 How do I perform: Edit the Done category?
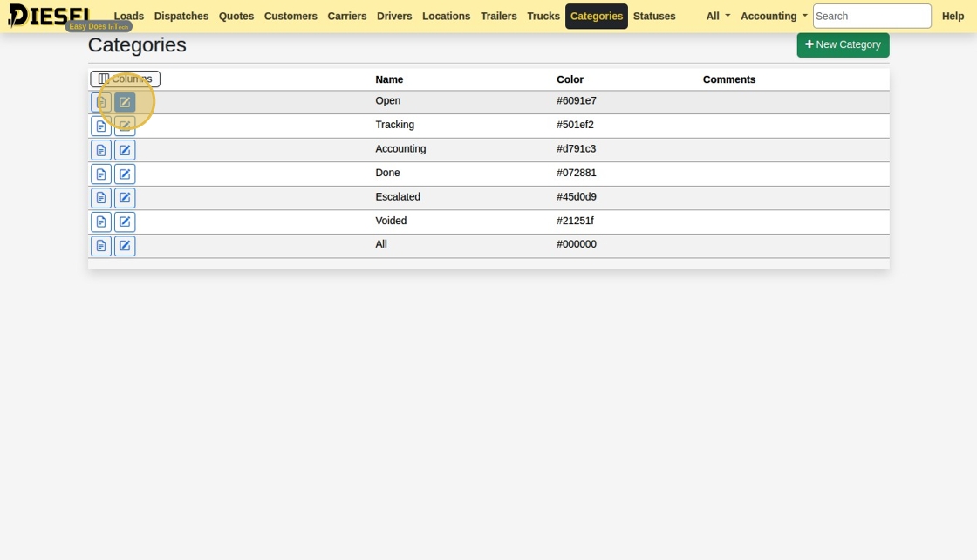[125, 174]
